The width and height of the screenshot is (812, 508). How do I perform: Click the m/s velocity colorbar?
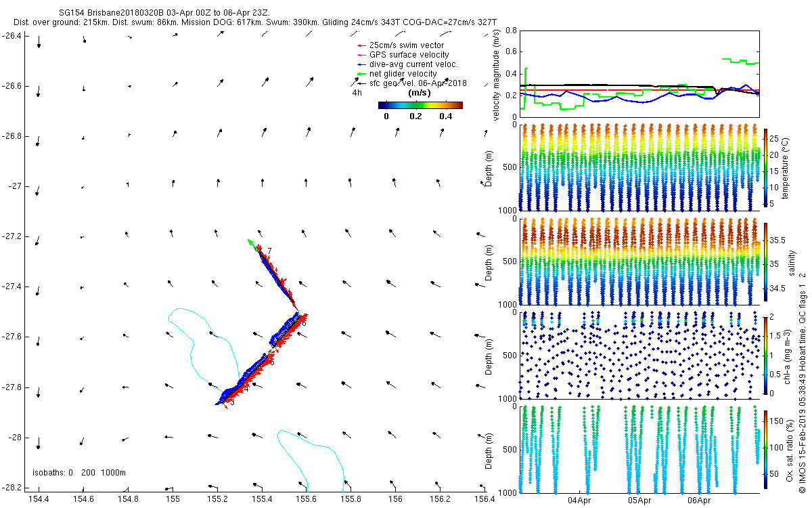[420, 105]
